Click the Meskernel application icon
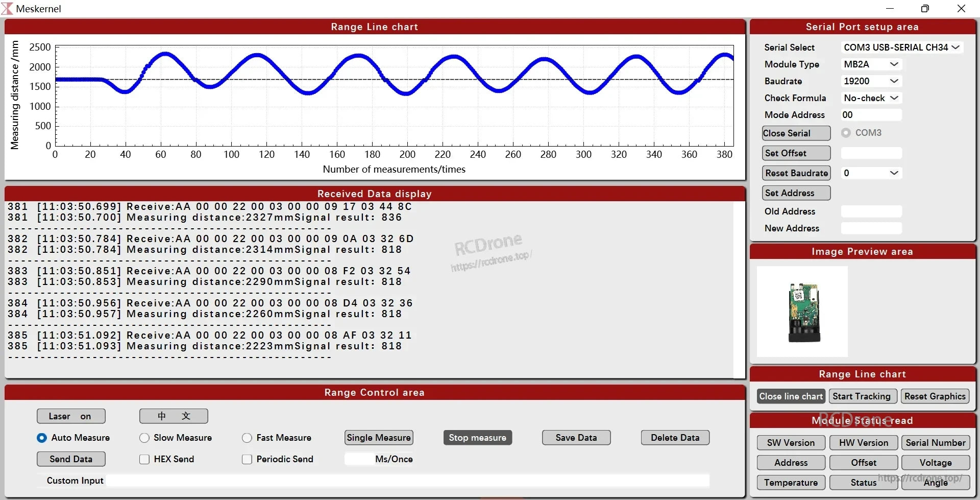The height and width of the screenshot is (500, 980). (8, 8)
